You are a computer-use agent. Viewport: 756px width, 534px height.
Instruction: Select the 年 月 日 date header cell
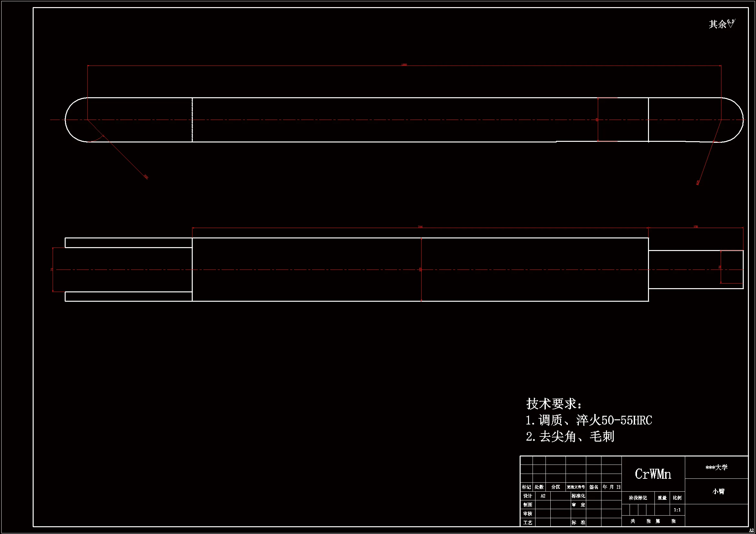(x=611, y=487)
